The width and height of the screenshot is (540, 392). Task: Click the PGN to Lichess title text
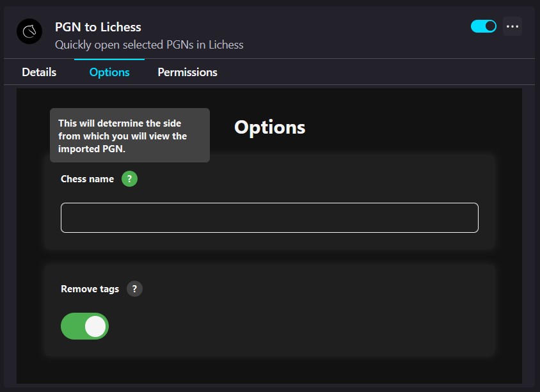[x=98, y=27]
